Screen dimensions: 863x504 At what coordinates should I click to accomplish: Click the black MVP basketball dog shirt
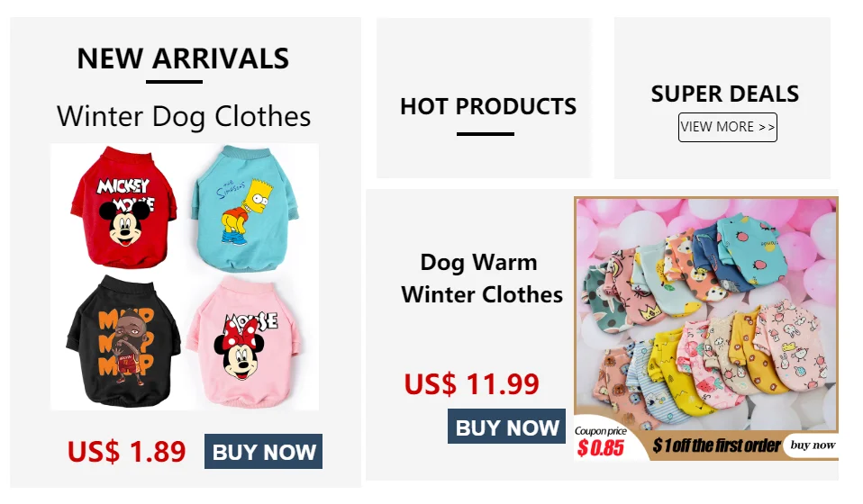123,342
